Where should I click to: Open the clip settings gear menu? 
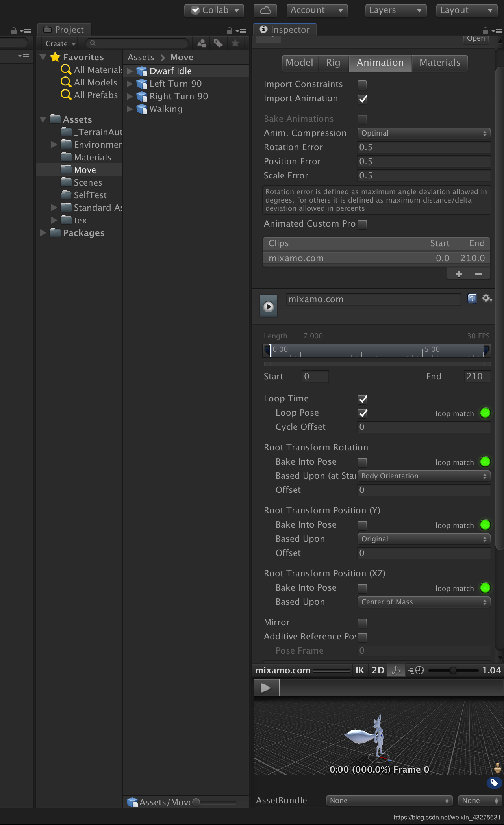click(487, 299)
